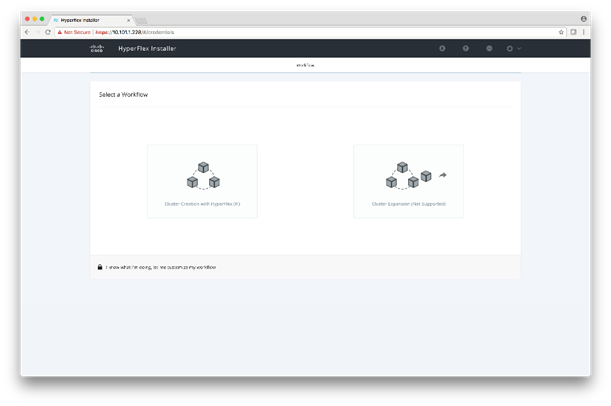This screenshot has height=406, width=611.
Task: Open a new browser tab
Action: pos(141,20)
